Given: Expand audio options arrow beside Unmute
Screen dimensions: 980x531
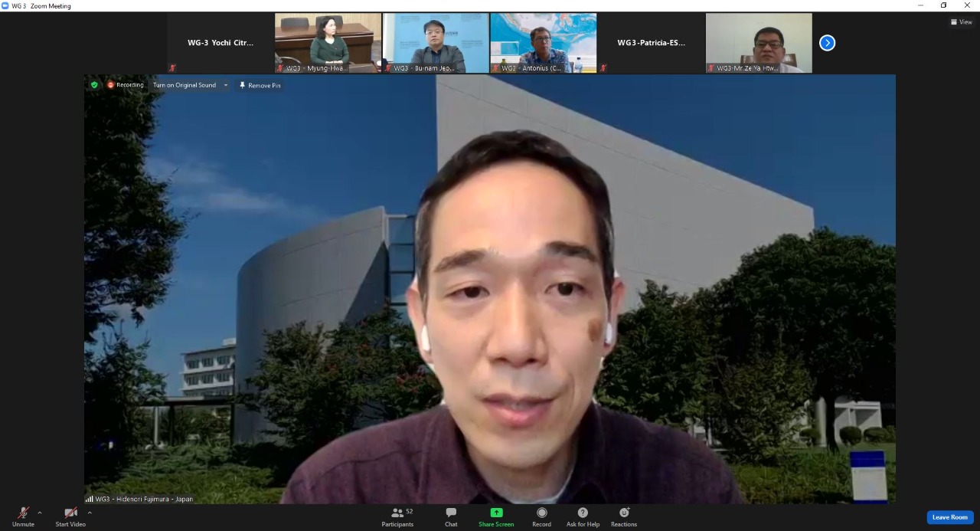Looking at the screenshot, I should click(40, 513).
